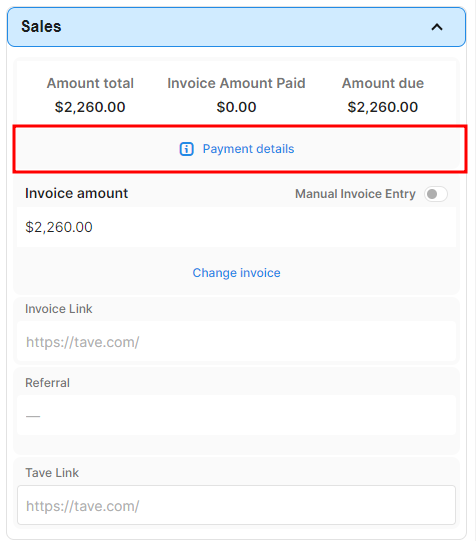The height and width of the screenshot is (541, 476).
Task: Select the Referral field showing a dash
Action: click(x=237, y=415)
